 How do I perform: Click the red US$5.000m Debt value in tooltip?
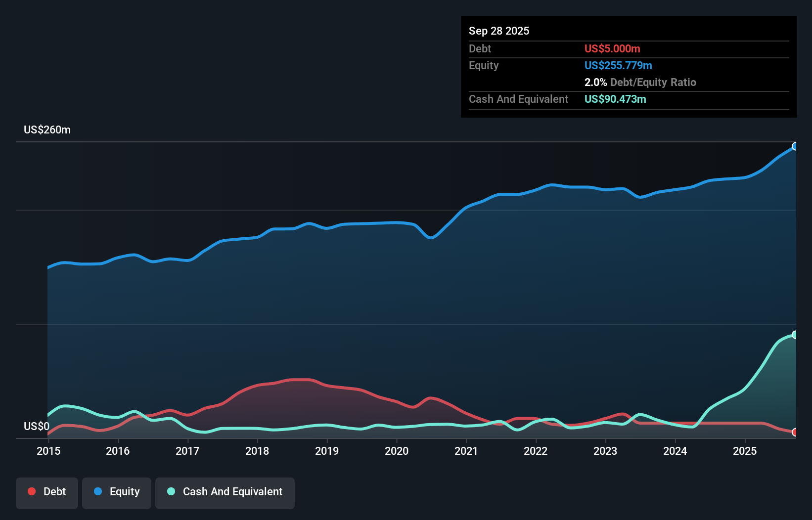[x=612, y=48]
